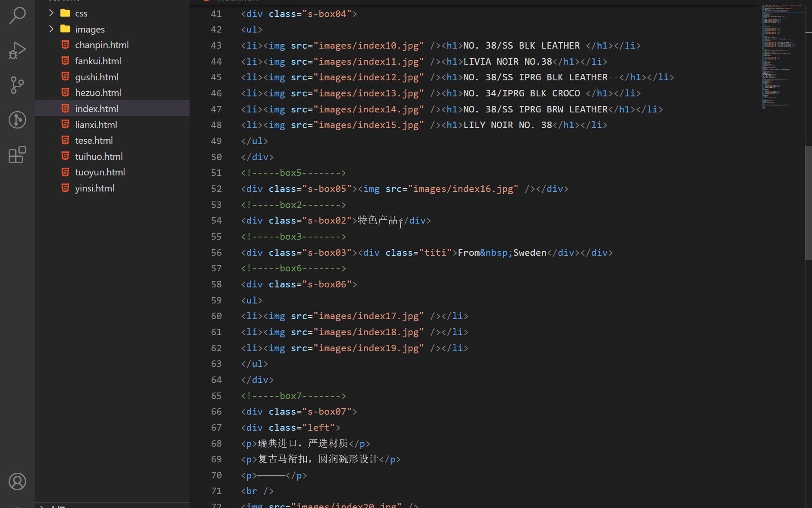This screenshot has width=812, height=508.
Task: Click the HTML icon next to index.html
Action: [65, 109]
